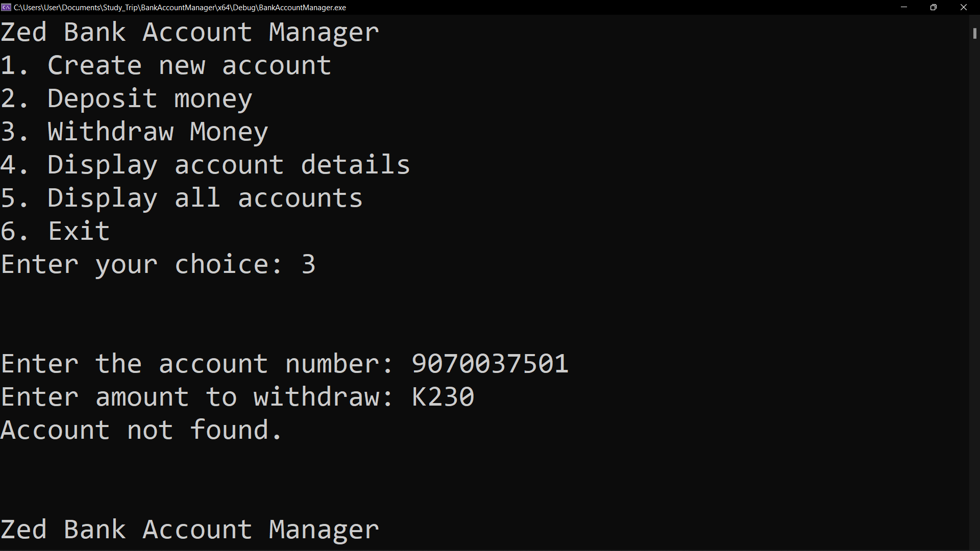Click the '2. Deposit money' menu line
Viewport: 980px width, 551px height.
(x=127, y=98)
